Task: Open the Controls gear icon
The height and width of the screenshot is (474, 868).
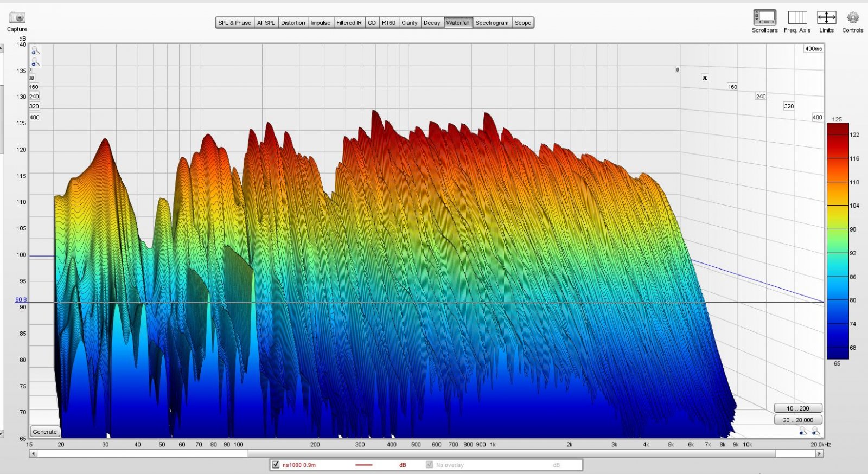Action: tap(853, 18)
